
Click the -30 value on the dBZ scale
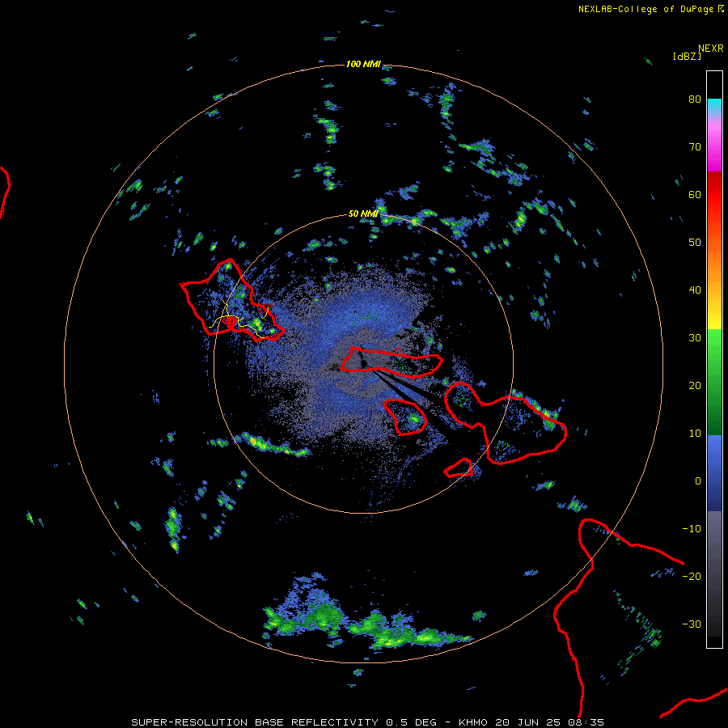coord(692,624)
